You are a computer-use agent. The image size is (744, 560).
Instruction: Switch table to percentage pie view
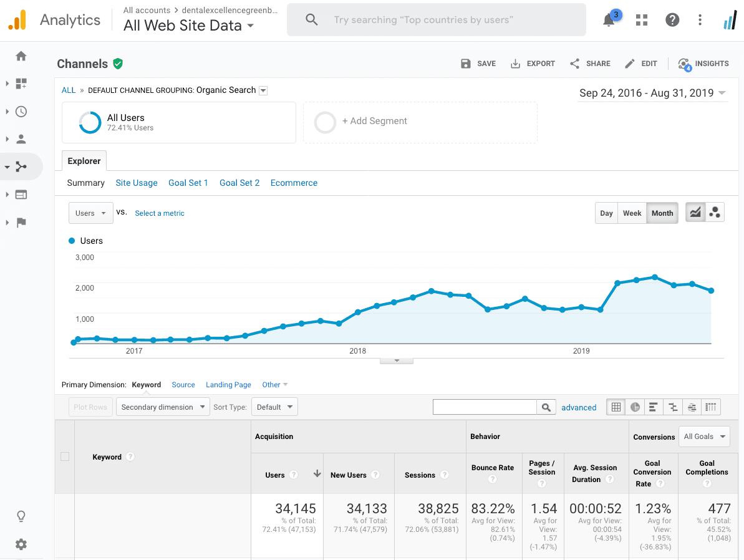635,407
